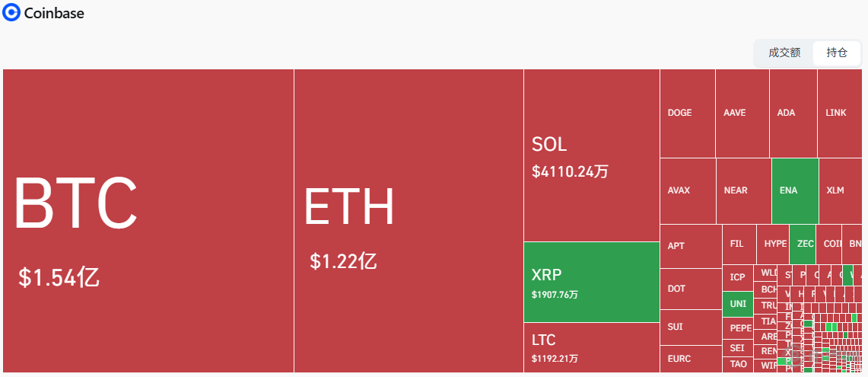The image size is (868, 377).
Task: Open the BTC tile in the heatmap
Action: click(148, 221)
